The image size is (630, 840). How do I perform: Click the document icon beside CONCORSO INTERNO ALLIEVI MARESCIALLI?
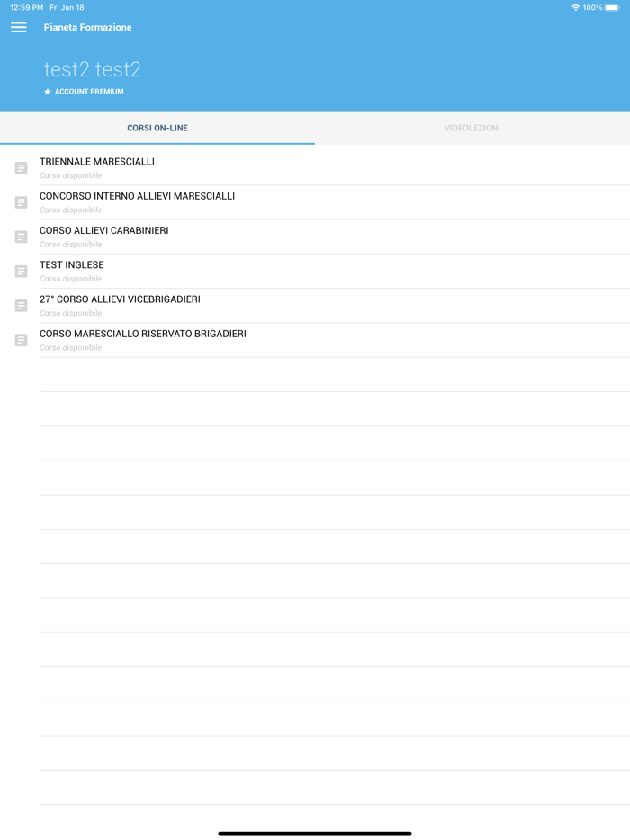click(x=21, y=202)
